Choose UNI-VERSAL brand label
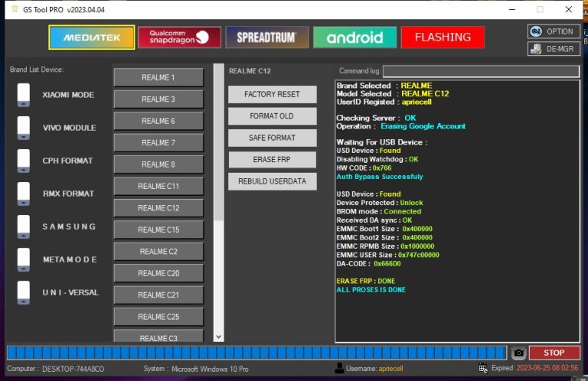Screen dimensions: 588x381 pos(70,292)
